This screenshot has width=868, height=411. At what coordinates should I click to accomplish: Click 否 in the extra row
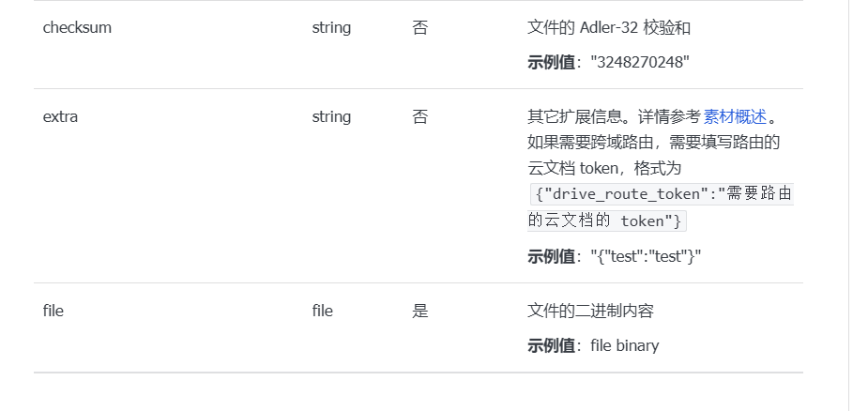pos(419,117)
